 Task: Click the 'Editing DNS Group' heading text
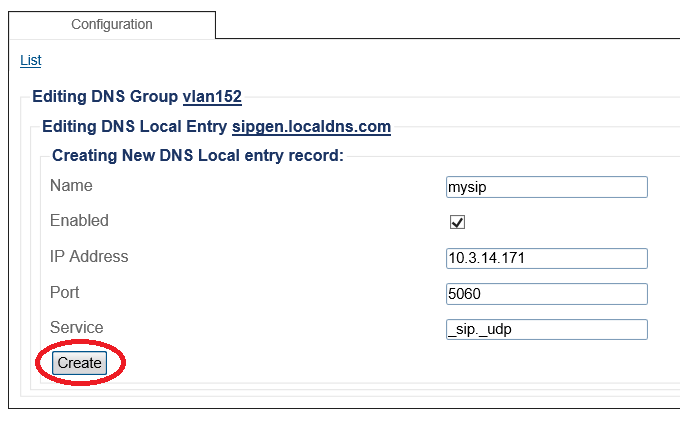coord(105,97)
